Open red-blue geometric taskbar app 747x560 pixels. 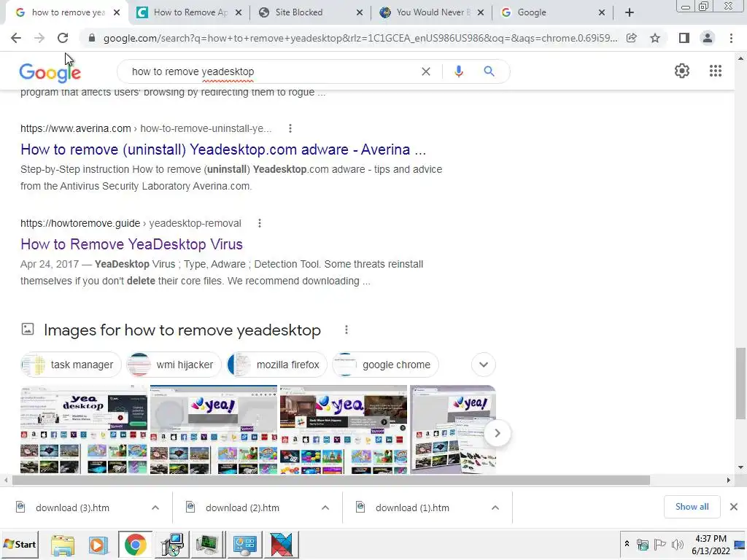(282, 544)
